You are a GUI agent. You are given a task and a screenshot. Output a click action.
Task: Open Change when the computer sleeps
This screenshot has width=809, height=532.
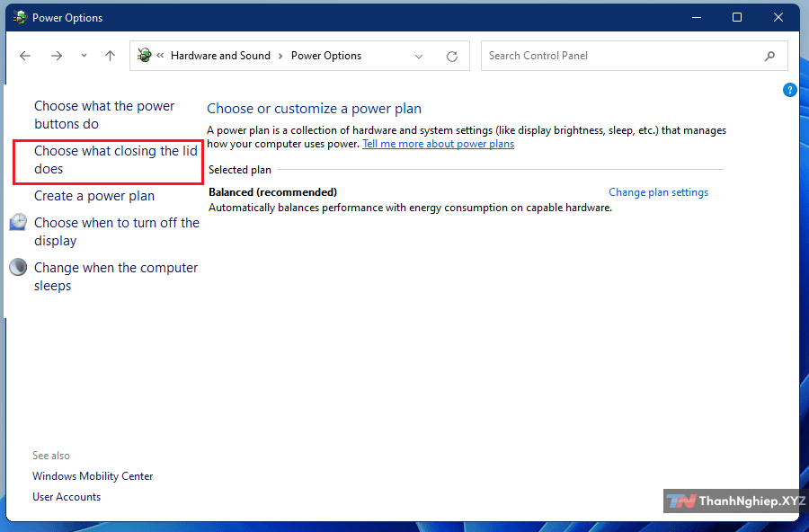[x=116, y=277]
